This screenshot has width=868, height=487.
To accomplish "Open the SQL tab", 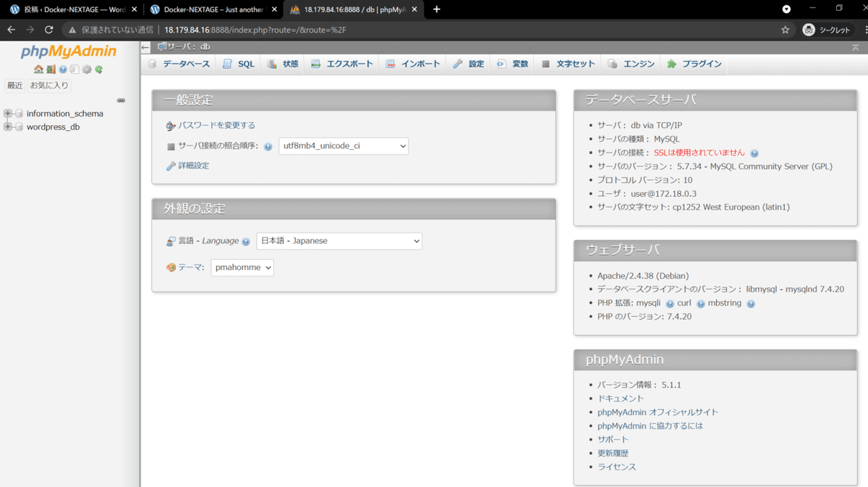I will click(239, 64).
